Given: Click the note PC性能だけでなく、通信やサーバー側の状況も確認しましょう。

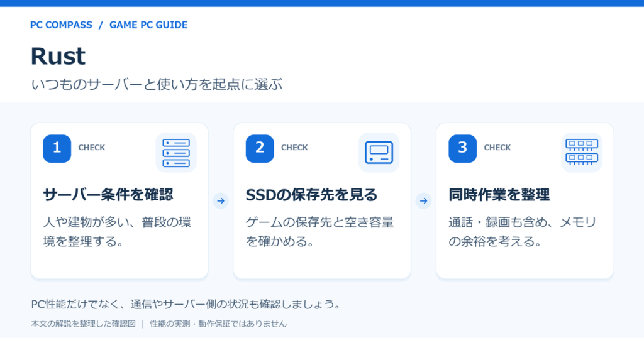Looking at the screenshot, I should coord(186,304).
